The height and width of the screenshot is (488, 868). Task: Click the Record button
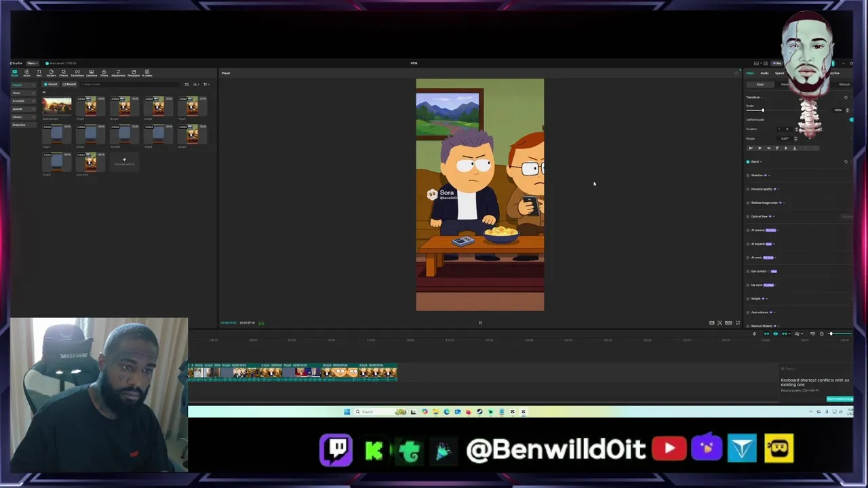tap(69, 84)
